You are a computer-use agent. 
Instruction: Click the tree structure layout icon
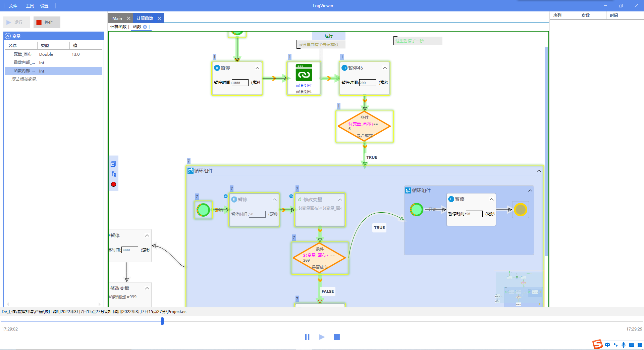tap(113, 174)
